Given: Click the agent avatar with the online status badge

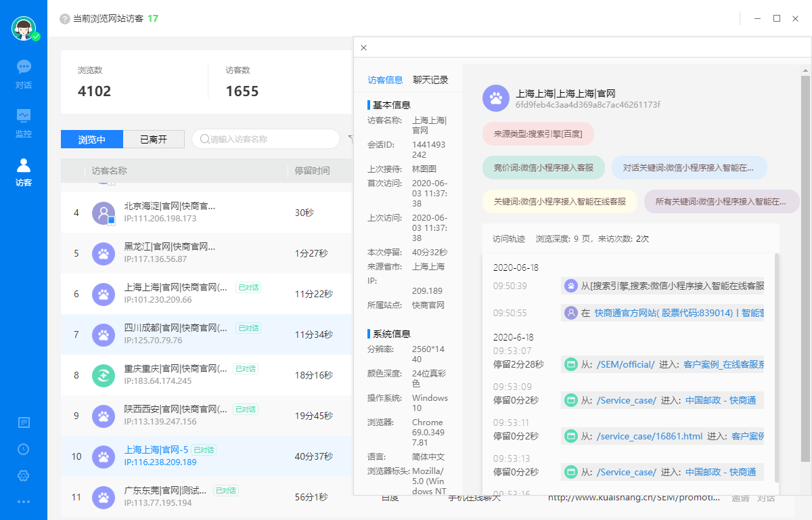Looking at the screenshot, I should pos(24,28).
